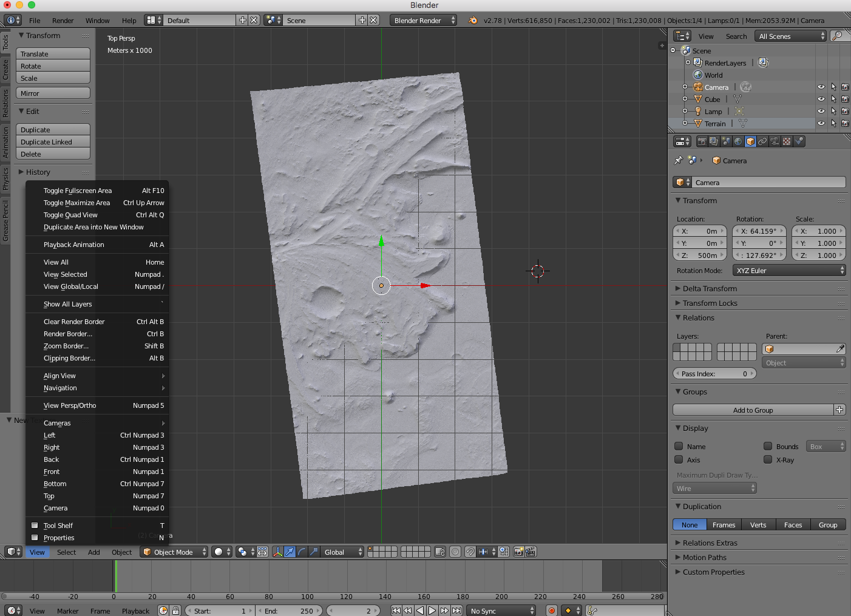Select the scale manipulator icon
Screen dimensions: 851x616
314,552
